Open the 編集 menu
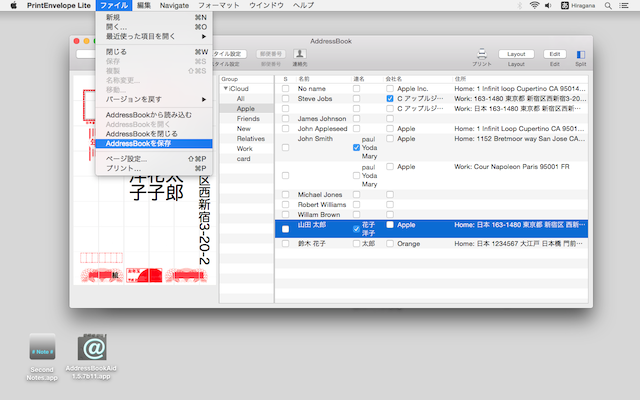This screenshot has height=400, width=640. 144,5
